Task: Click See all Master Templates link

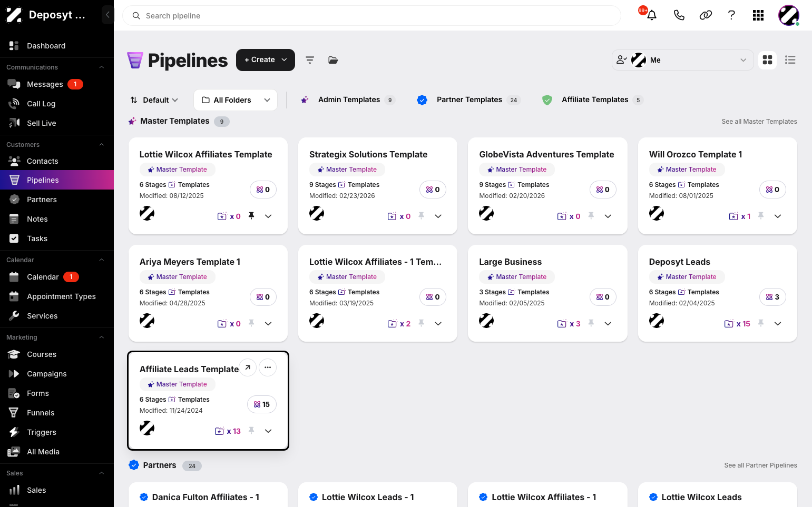Action: coord(759,122)
